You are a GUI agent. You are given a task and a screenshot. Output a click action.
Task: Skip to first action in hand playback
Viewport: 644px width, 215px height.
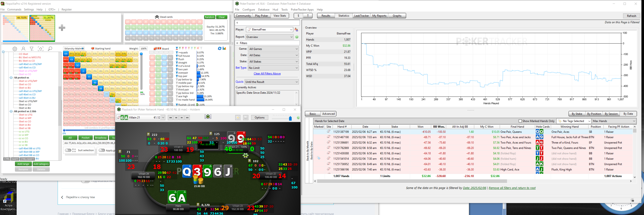coord(170,117)
